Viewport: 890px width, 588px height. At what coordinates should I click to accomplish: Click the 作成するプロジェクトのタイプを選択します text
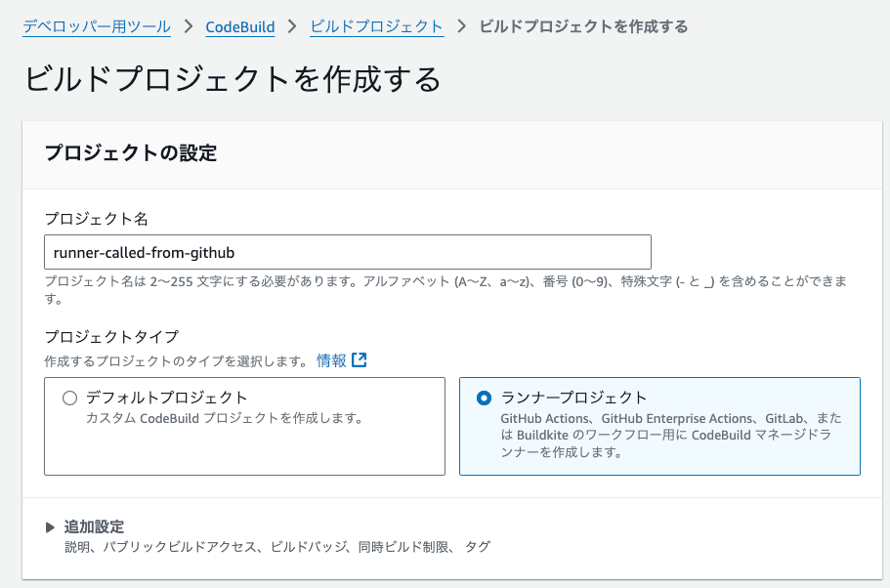click(x=176, y=361)
